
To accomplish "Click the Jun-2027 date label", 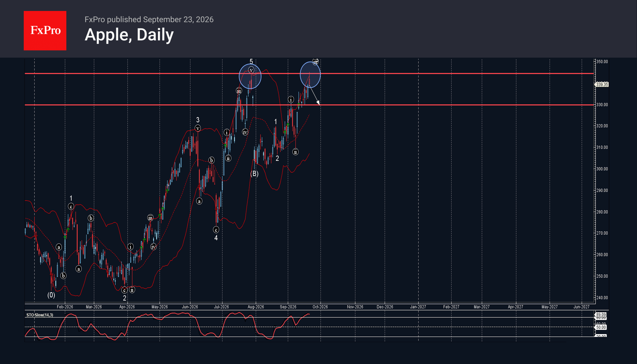I will [x=581, y=307].
